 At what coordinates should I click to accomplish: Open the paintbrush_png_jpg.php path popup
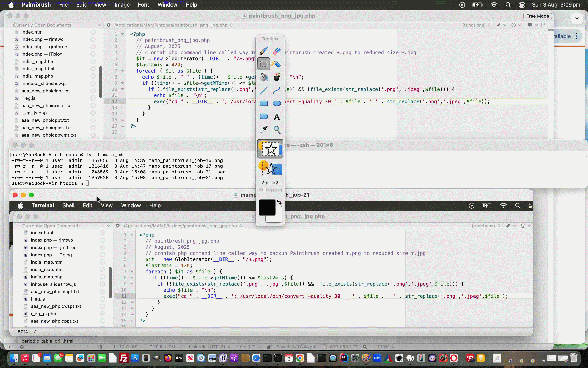tap(173, 25)
